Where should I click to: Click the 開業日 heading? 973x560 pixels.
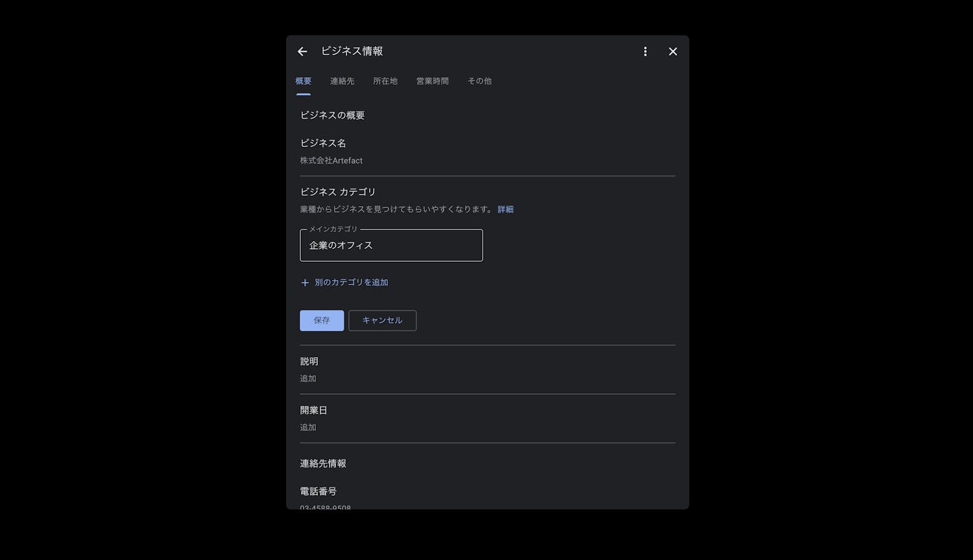click(x=313, y=410)
